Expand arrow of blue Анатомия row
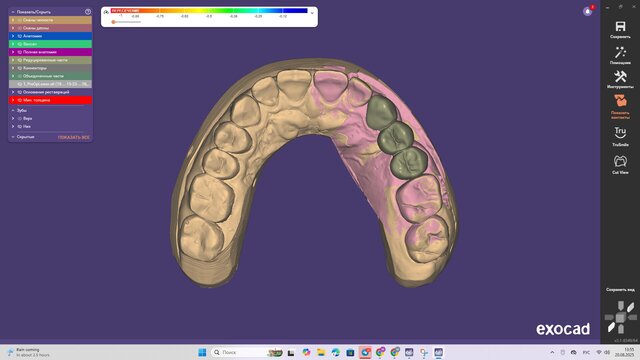Viewport: 640px width, 360px height. [13, 36]
